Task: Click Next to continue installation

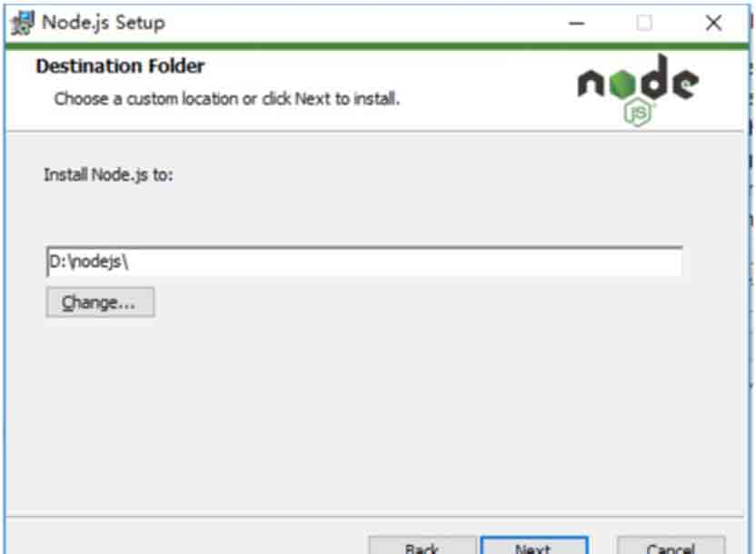Action: (534, 545)
